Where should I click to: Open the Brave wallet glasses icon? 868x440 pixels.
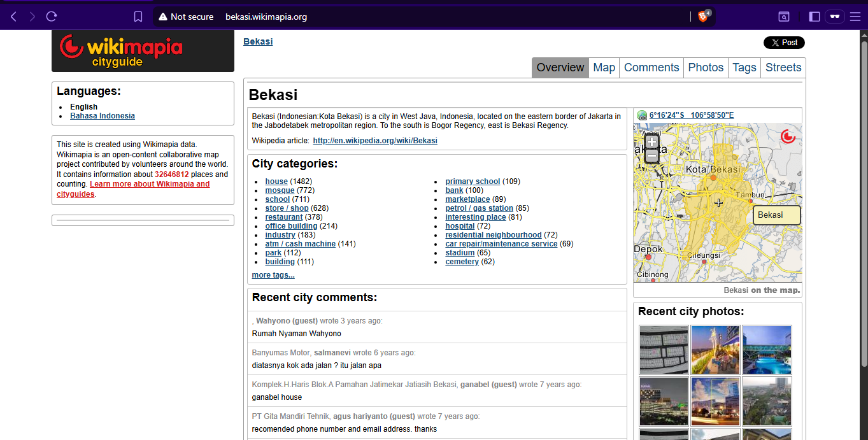coord(834,17)
